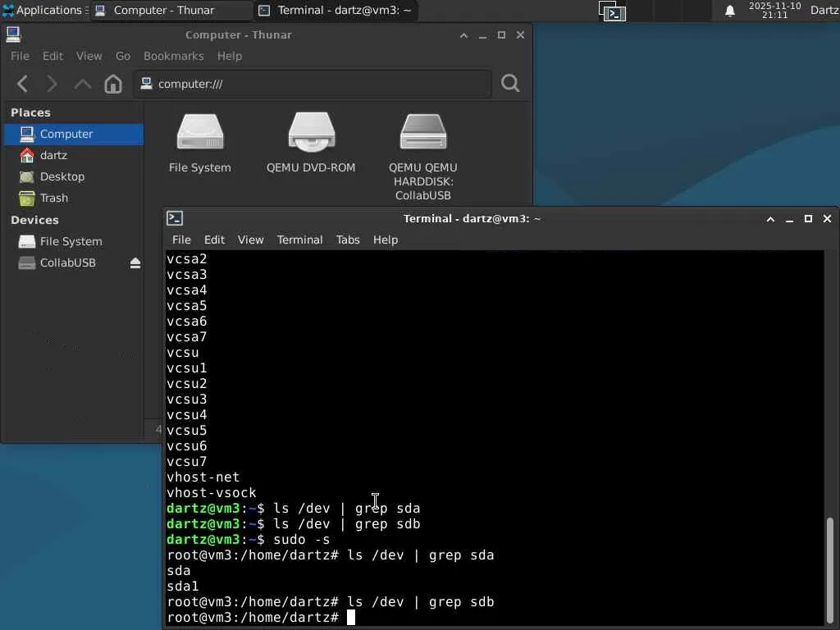Click the 'vhost-net' output line
Viewport: 840px width, 630px height.
click(x=203, y=477)
